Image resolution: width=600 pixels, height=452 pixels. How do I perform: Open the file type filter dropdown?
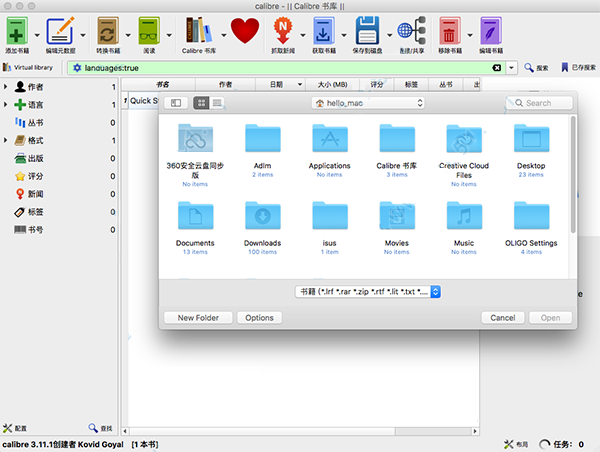click(x=368, y=292)
